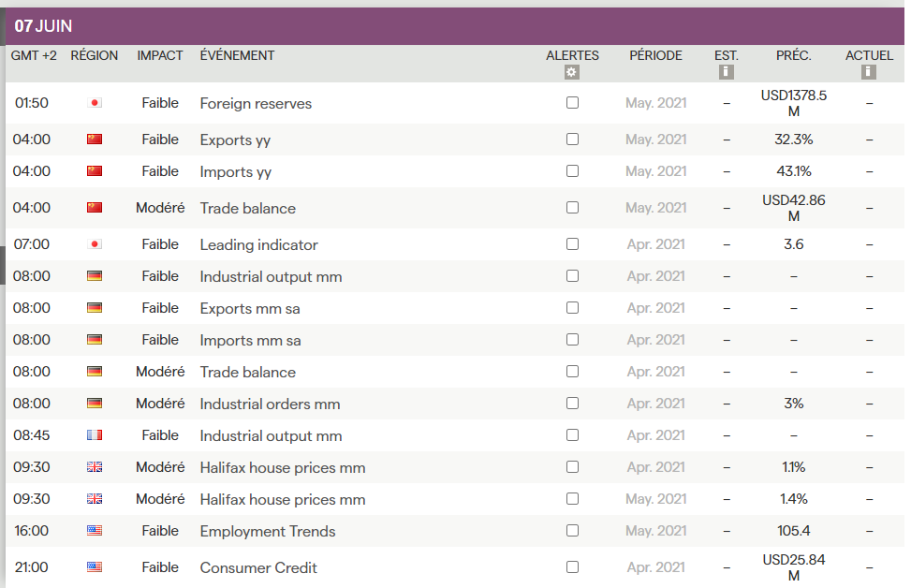Enable alert for Foreign reserves
Image resolution: width=911 pixels, height=588 pixels.
coord(572,103)
